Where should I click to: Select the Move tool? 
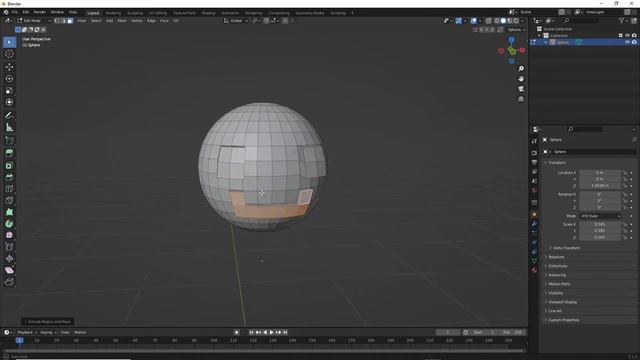tap(9, 67)
